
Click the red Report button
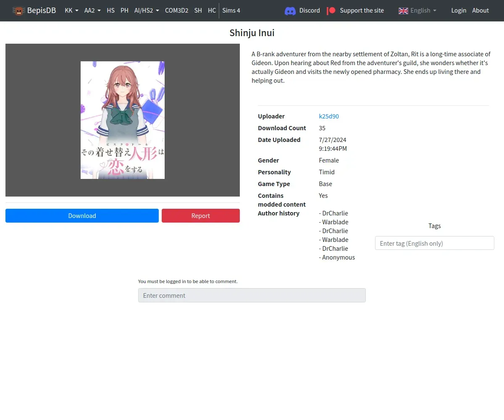tap(201, 215)
